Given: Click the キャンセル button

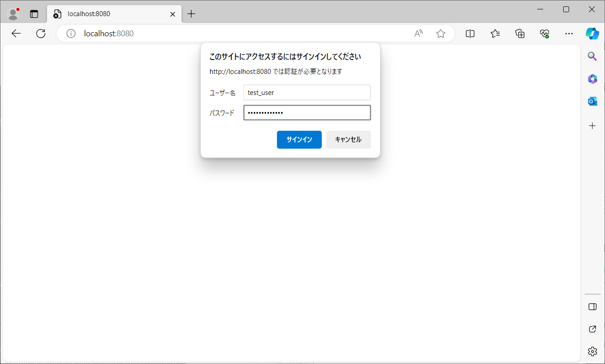Looking at the screenshot, I should tap(348, 140).
